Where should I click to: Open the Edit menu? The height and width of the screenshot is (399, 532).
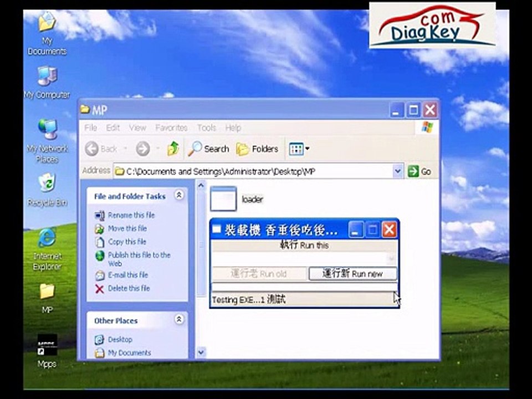(112, 128)
